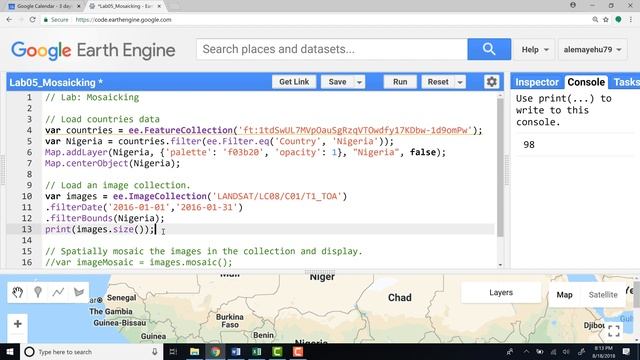Run the script

400,82
